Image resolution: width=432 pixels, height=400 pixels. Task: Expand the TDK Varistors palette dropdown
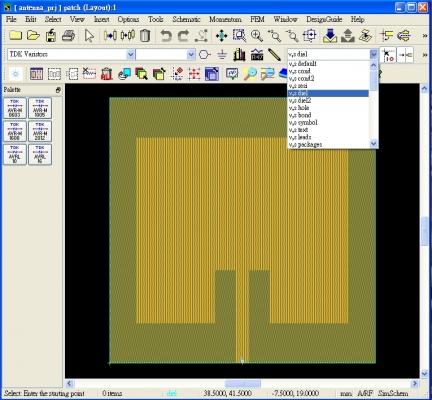130,54
